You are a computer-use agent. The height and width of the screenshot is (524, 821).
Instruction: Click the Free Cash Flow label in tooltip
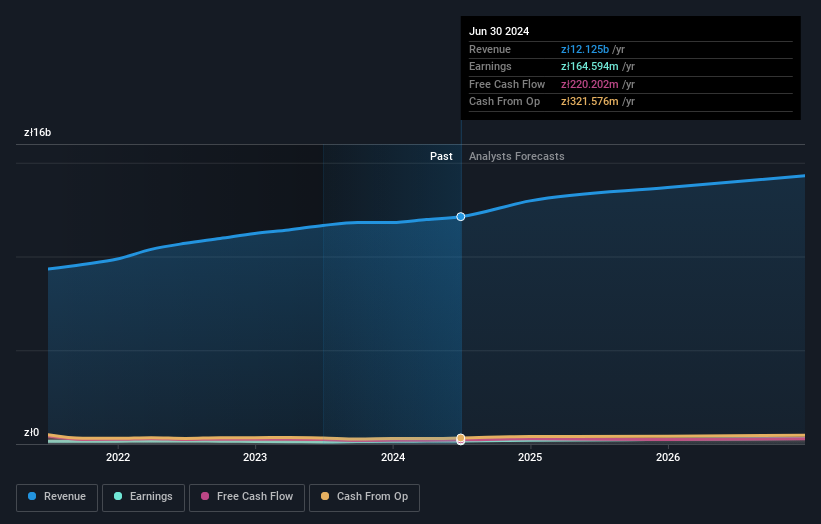click(x=507, y=84)
